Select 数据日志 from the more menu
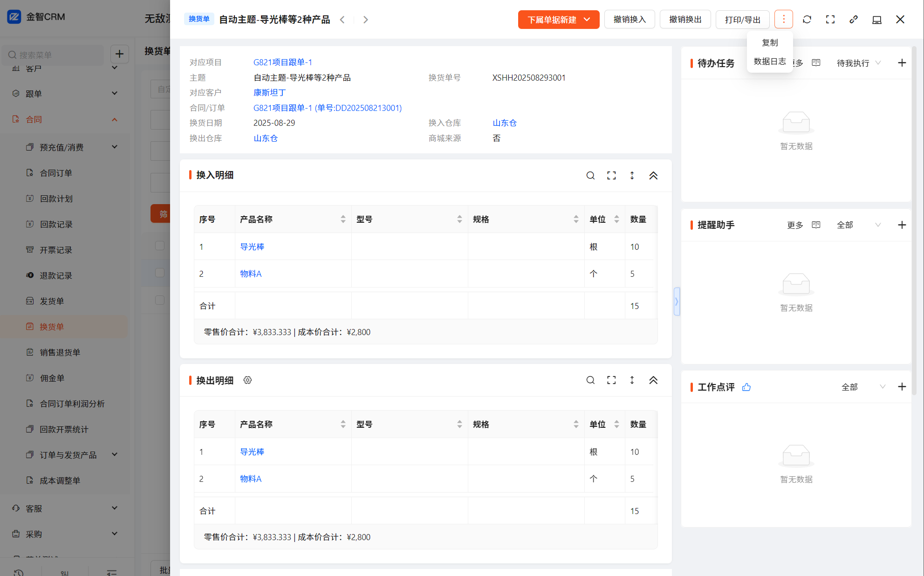The image size is (924, 576). [x=770, y=61]
